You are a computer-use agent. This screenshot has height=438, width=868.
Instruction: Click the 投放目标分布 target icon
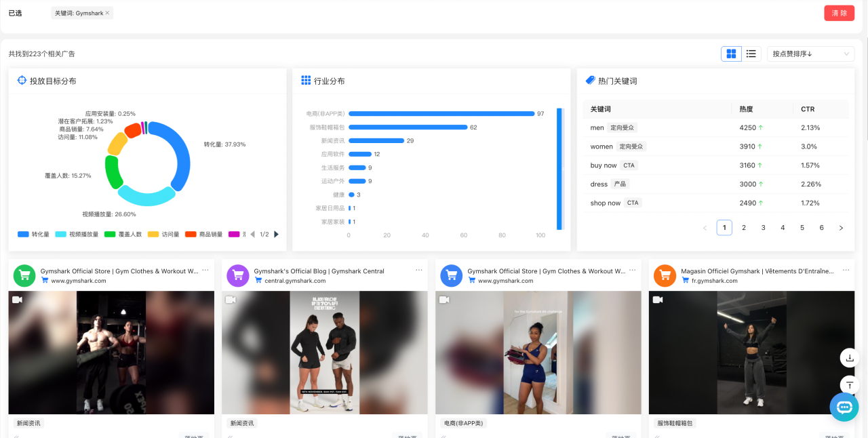pos(22,81)
